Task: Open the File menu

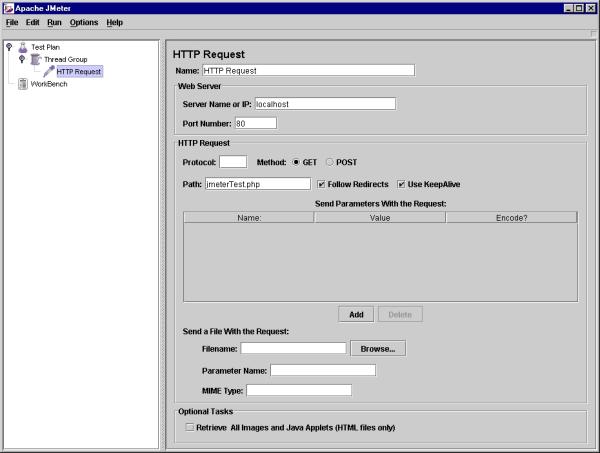Action: click(x=12, y=23)
